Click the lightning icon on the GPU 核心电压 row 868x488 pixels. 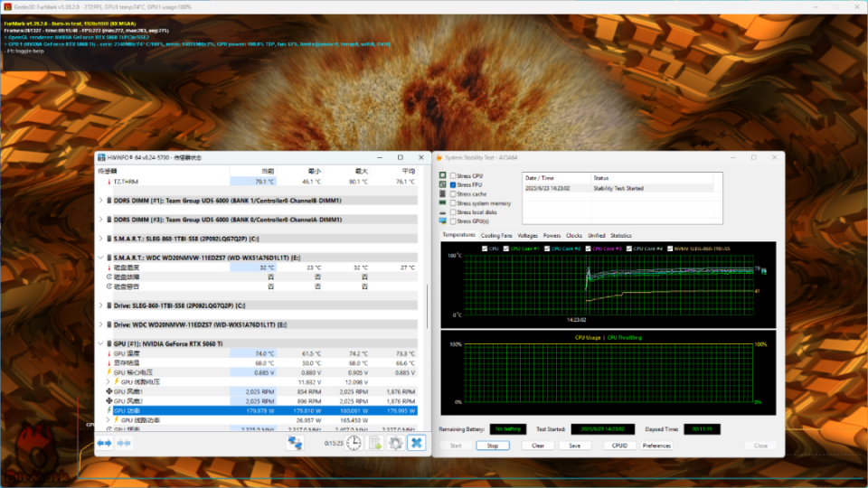pos(109,372)
